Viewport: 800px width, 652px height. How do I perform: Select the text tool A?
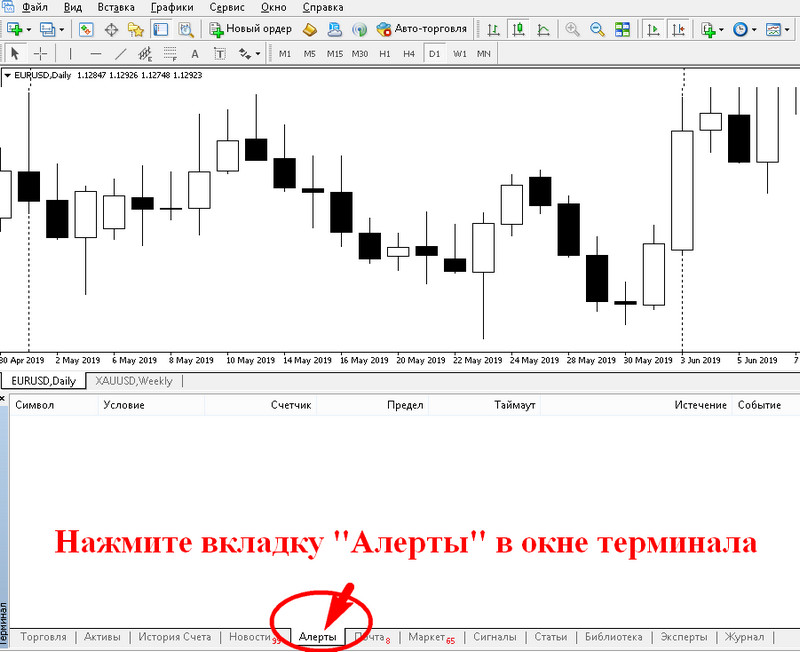click(194, 54)
